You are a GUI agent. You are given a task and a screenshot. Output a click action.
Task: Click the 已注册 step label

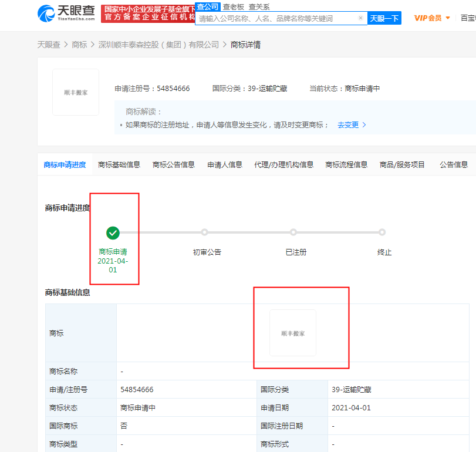tap(296, 252)
